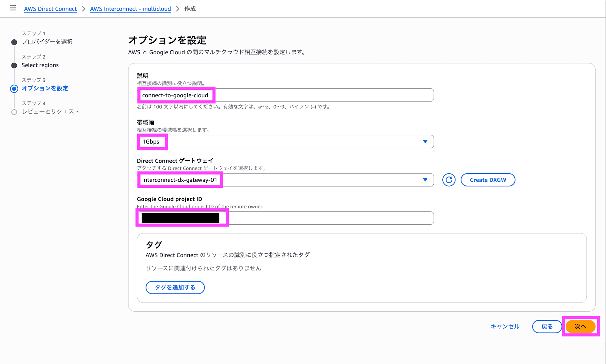Navigate to AWS Direct Connect breadcrumb

coord(50,9)
